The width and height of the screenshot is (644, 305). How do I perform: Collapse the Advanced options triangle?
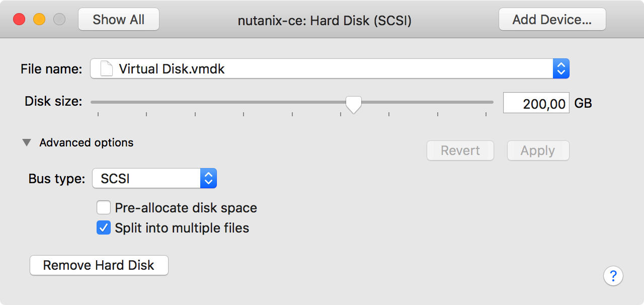[x=27, y=143]
